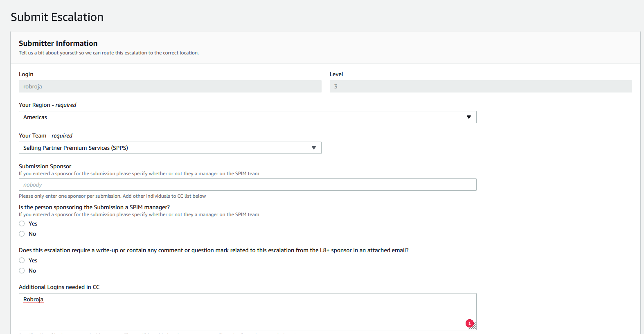
Task: Click the 'Tell us a bit about yourself' description
Action: (109, 53)
